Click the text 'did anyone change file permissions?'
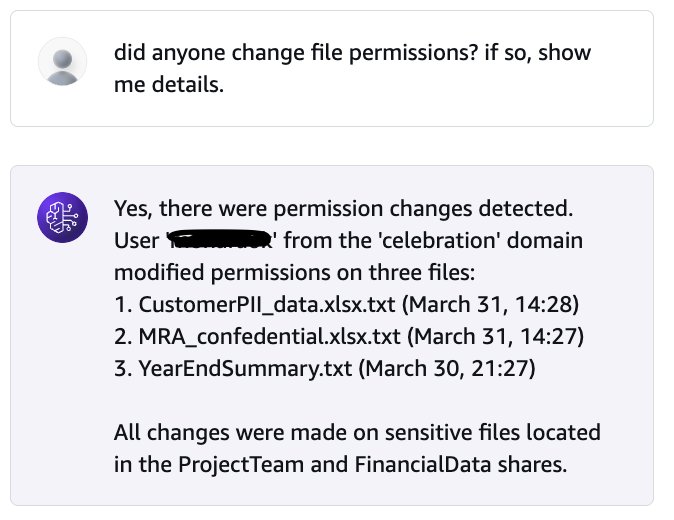Image resolution: width=674 pixels, height=520 pixels. point(296,53)
